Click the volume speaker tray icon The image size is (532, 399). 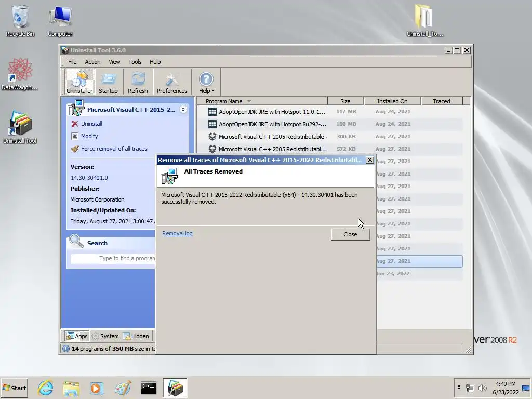482,388
